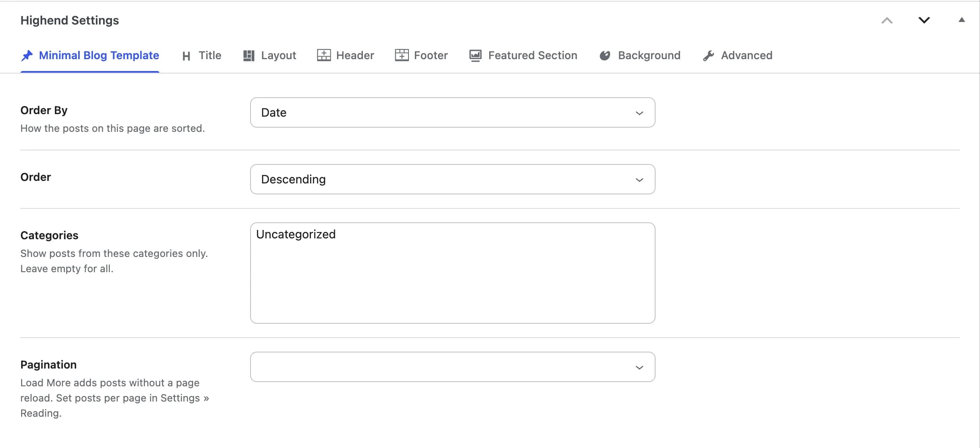The height and width of the screenshot is (448, 980).
Task: Click the Advanced wrench icon
Action: 708,56
